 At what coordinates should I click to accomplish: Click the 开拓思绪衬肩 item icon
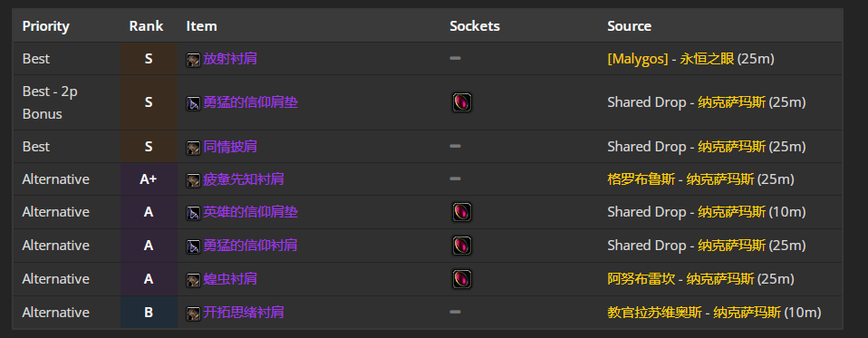[x=193, y=314]
